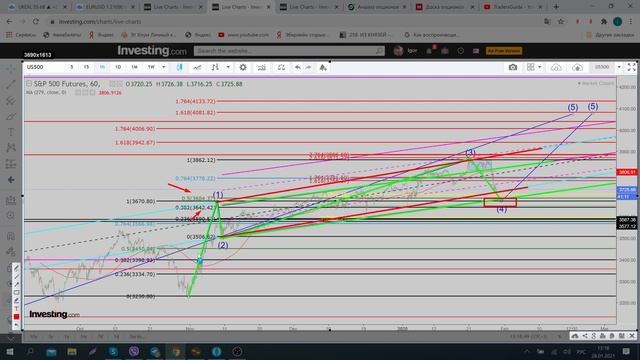640x360 pixels.
Task: Open the Windows Start menu
Action: 10,351
